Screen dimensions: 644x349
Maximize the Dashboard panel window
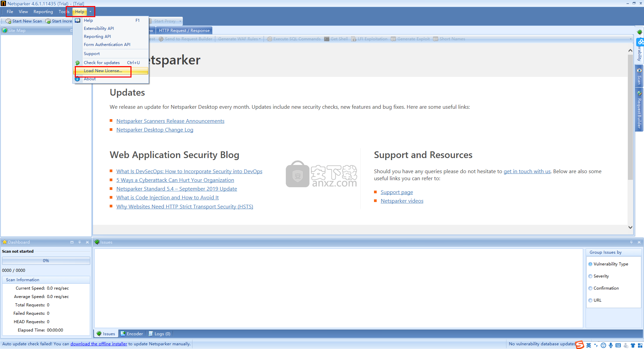pos(72,242)
